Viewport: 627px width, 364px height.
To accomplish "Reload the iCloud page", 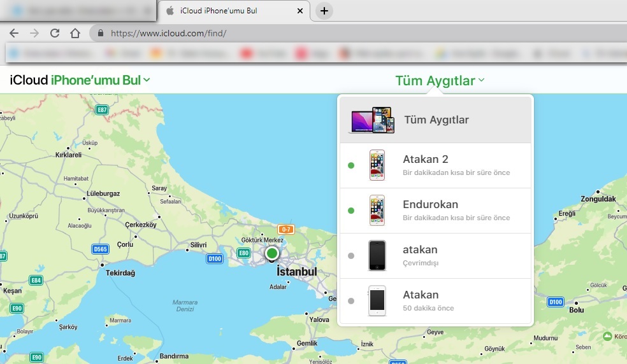I will coord(55,33).
